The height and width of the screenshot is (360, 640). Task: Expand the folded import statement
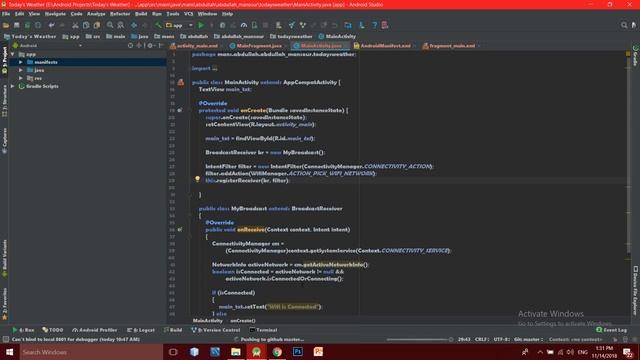point(215,68)
